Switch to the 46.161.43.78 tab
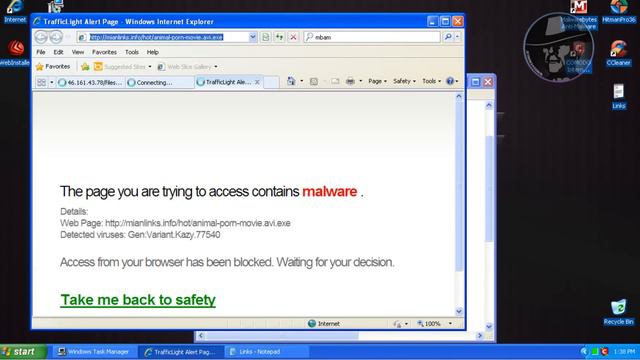The height and width of the screenshot is (360, 640). [x=91, y=82]
